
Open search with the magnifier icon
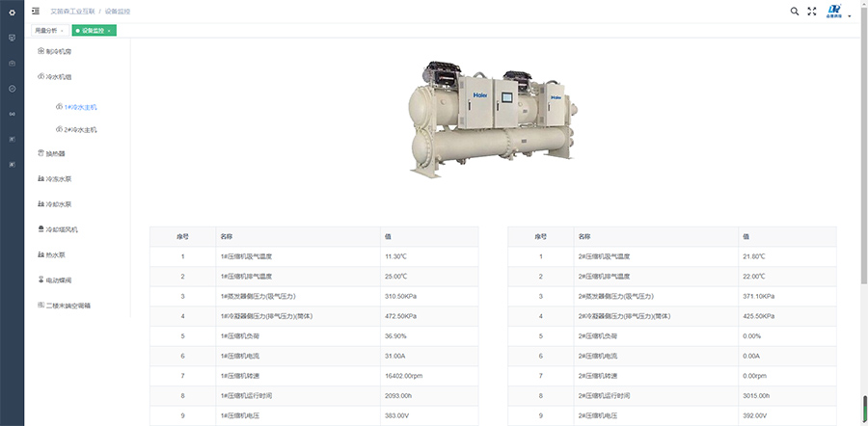click(x=795, y=12)
